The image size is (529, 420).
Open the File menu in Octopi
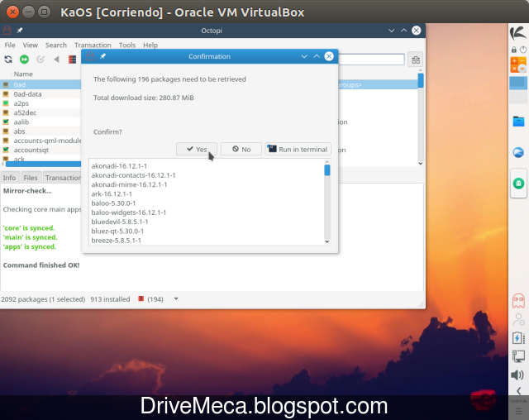click(10, 45)
